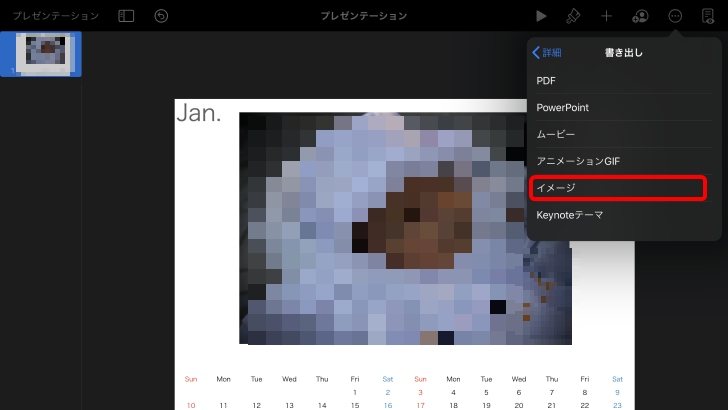Go back to 詳細 menu
The image size is (728, 410).
(x=547, y=52)
